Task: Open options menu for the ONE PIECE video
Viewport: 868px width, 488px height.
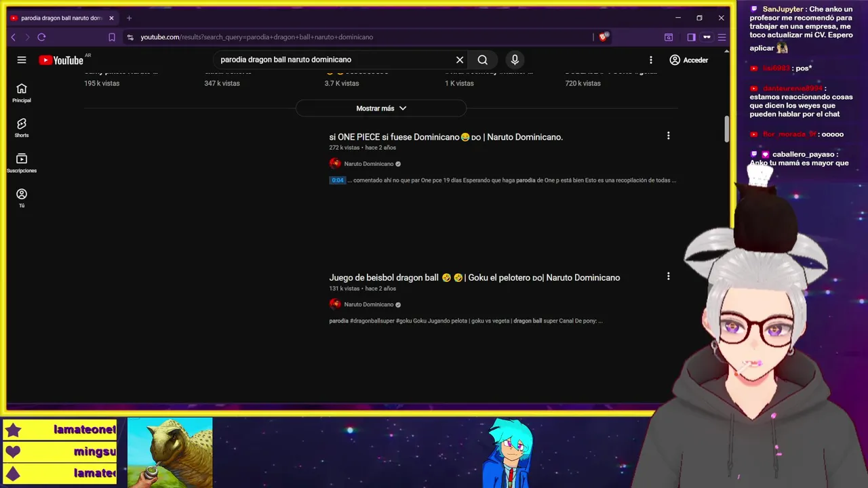Action: [668, 136]
